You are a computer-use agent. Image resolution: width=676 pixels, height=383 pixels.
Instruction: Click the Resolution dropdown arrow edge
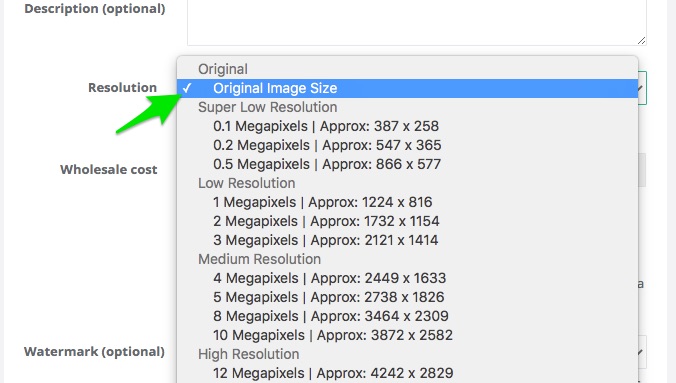[642, 88]
